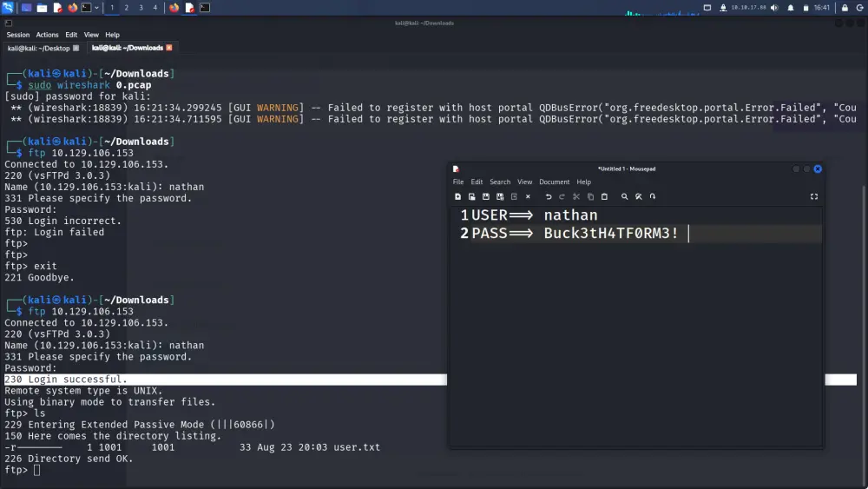Click the Cut scissors icon in Mousepad
868x489 pixels.
[x=576, y=196]
